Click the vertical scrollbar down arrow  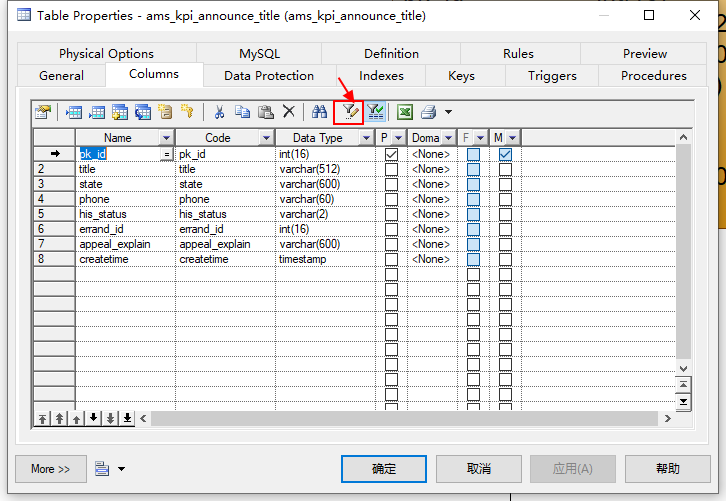(x=683, y=369)
